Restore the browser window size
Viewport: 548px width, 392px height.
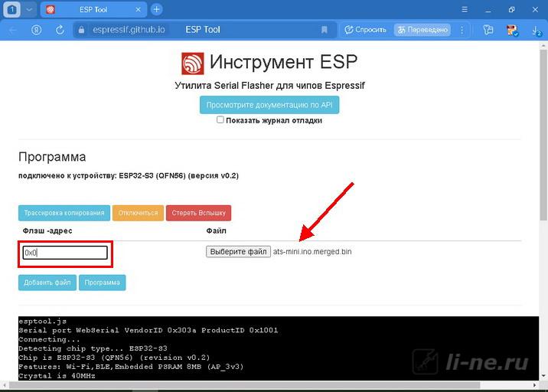point(512,9)
